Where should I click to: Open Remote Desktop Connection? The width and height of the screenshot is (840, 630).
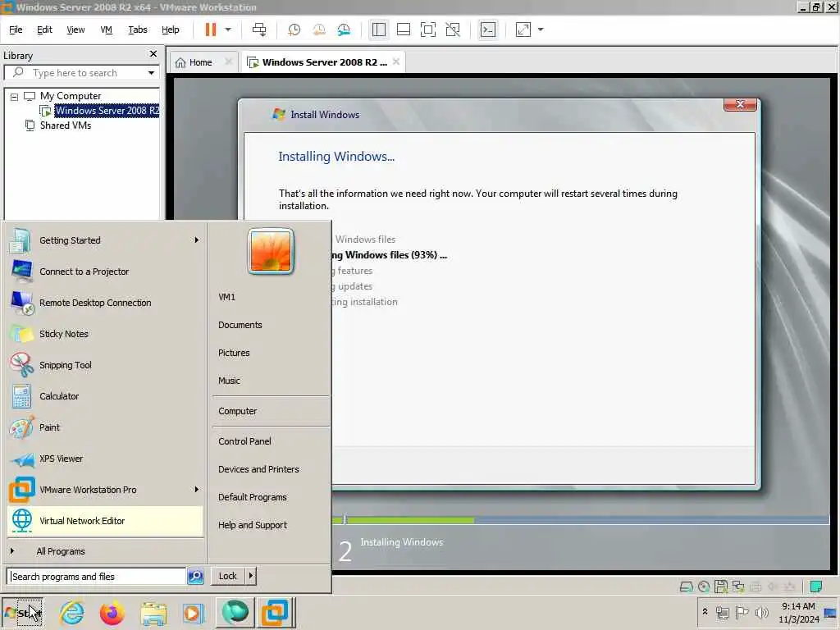106,303
